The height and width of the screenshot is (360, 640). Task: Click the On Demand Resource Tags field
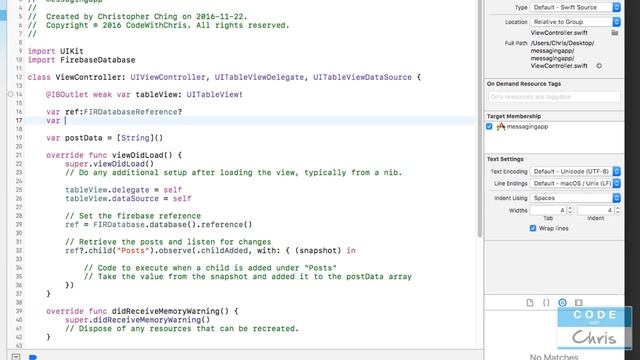click(554, 97)
